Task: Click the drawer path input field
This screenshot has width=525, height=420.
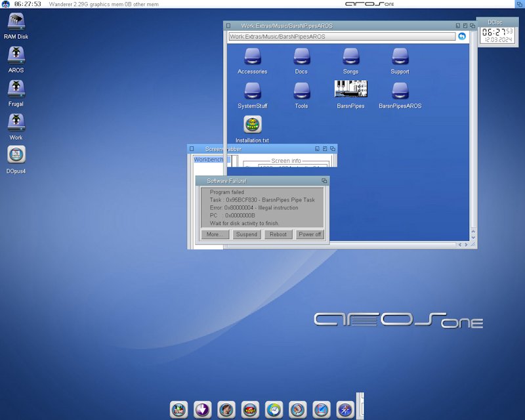Action: tap(342, 37)
